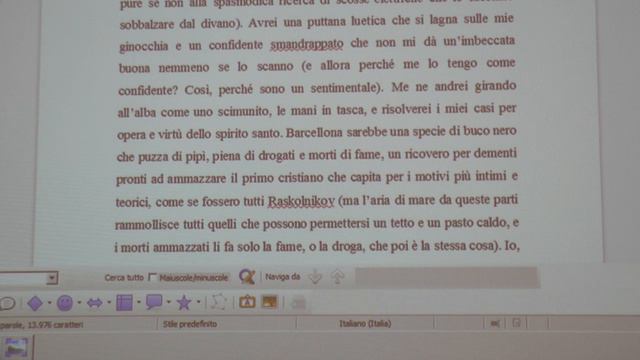640x360 pixels.
Task: Click Italiano (Italia) language status field
Action: coord(365,324)
